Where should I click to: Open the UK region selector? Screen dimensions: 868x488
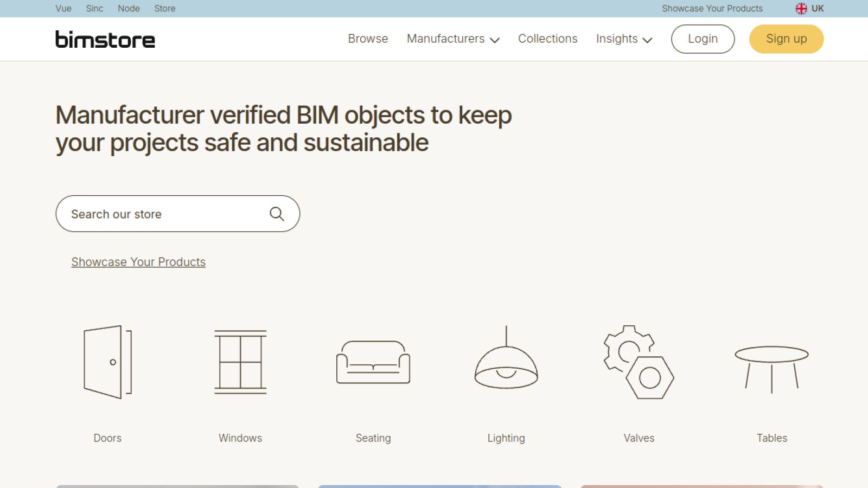809,9
